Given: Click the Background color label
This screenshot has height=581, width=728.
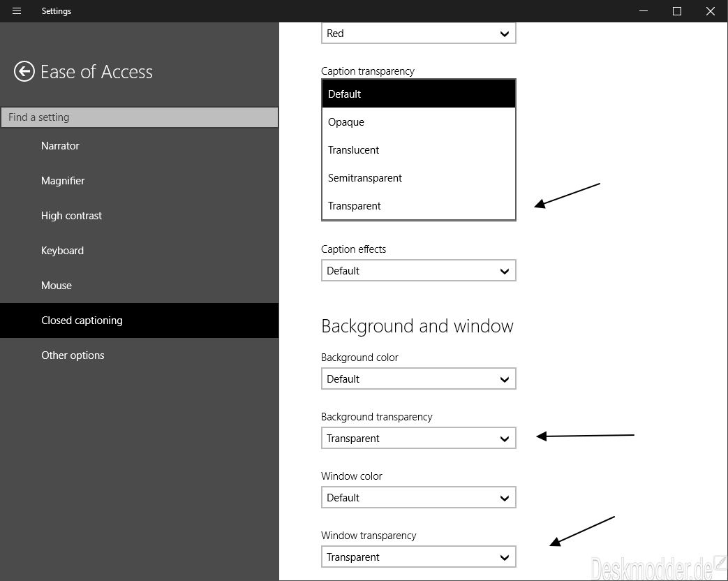Looking at the screenshot, I should [x=360, y=358].
